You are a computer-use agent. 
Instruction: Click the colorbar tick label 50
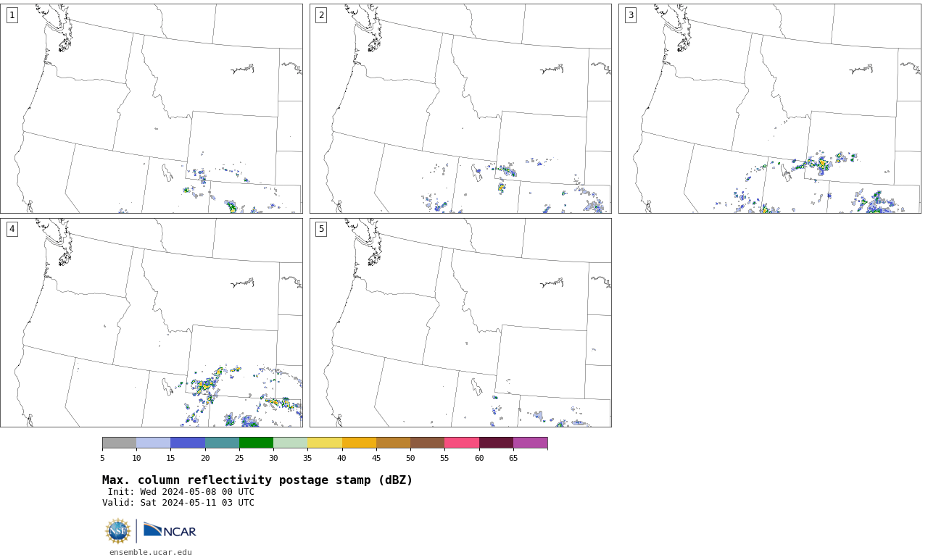click(410, 458)
